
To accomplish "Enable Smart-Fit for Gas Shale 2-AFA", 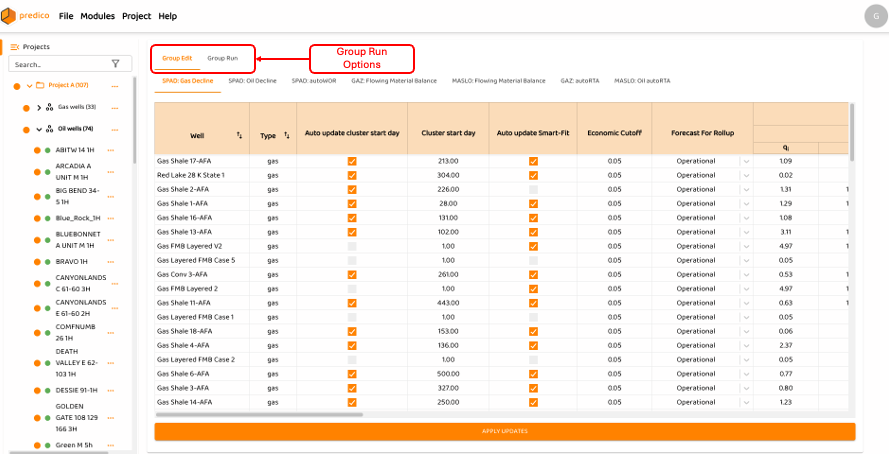I will point(533,189).
